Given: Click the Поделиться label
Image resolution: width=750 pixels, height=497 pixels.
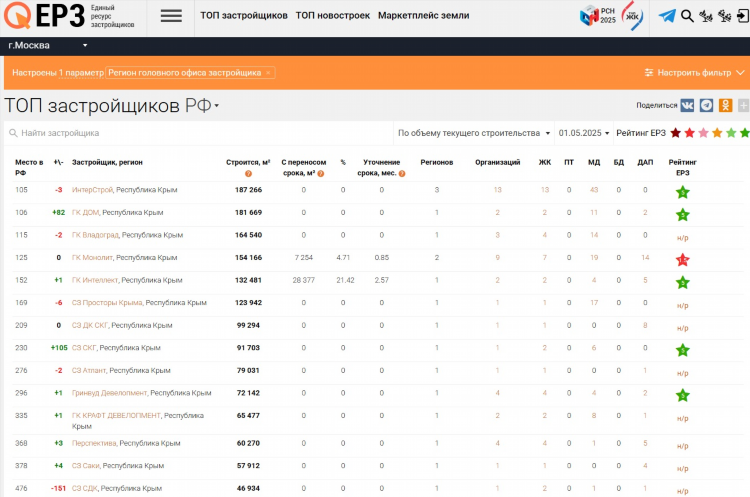Looking at the screenshot, I should (657, 105).
